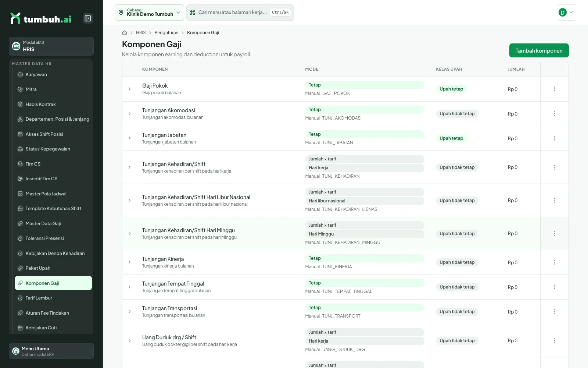Open Paket Upah menu item
Image resolution: width=588 pixels, height=368 pixels.
(x=53, y=268)
